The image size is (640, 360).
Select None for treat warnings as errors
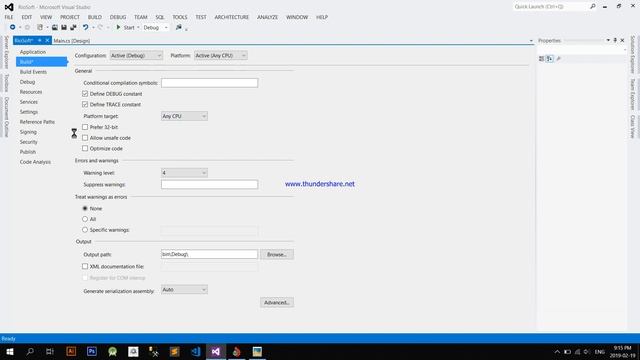tap(85, 208)
